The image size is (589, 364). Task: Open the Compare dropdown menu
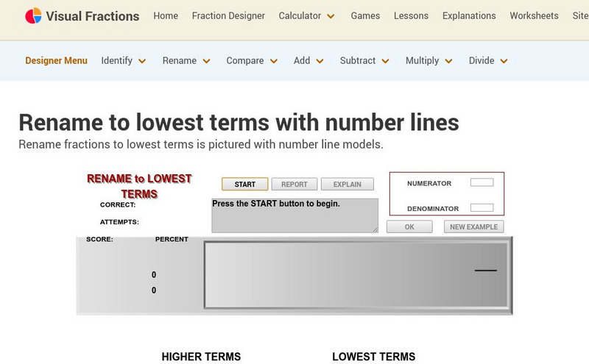tap(252, 61)
